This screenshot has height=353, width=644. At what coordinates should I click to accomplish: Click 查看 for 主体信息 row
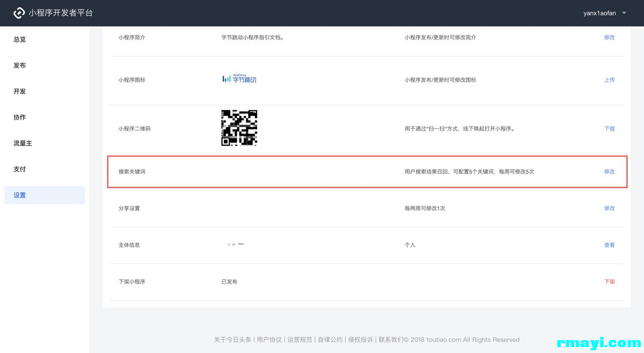pyautogui.click(x=609, y=245)
